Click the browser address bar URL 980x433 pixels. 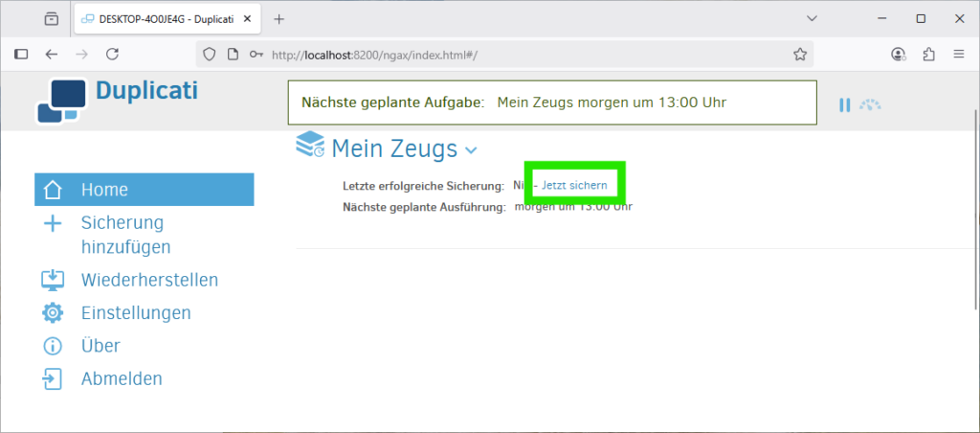click(374, 55)
